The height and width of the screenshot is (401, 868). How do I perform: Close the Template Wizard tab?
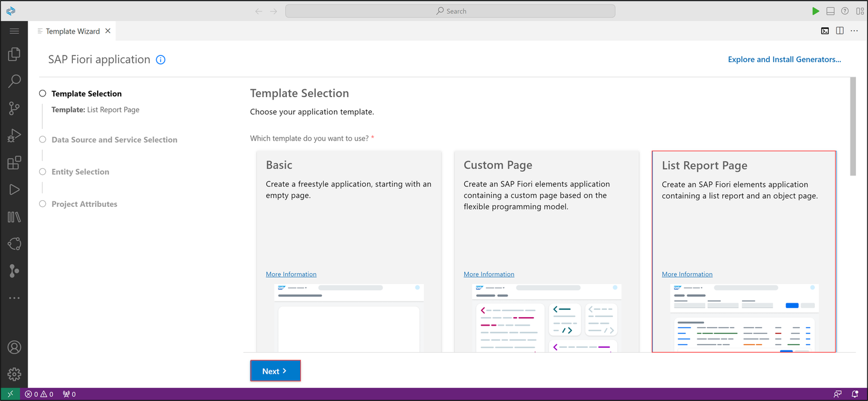pos(108,31)
